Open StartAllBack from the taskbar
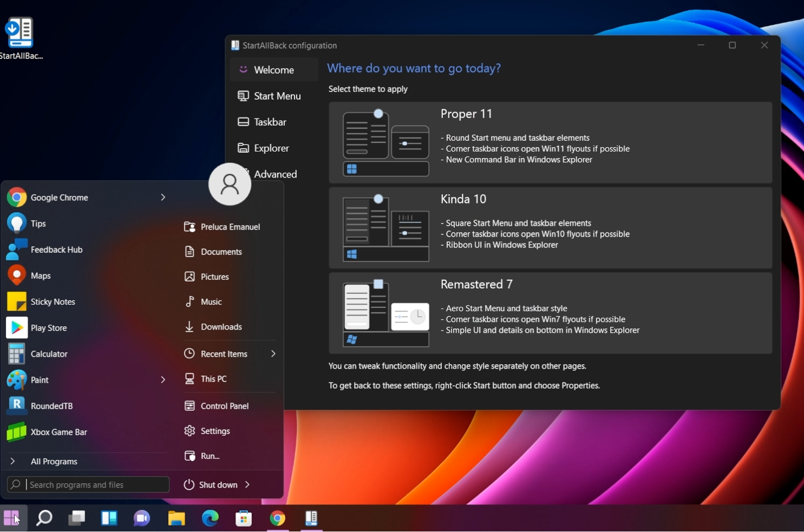This screenshot has height=532, width=804. pyautogui.click(x=311, y=518)
